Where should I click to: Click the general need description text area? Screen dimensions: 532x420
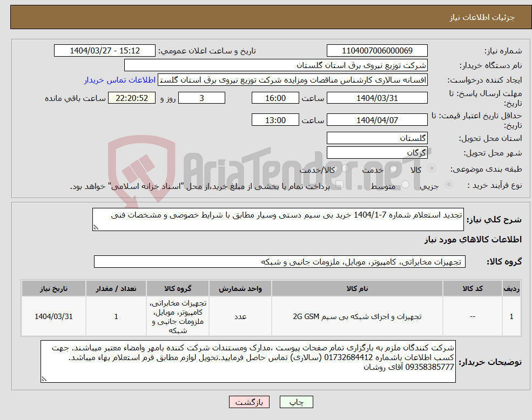tap(278, 220)
